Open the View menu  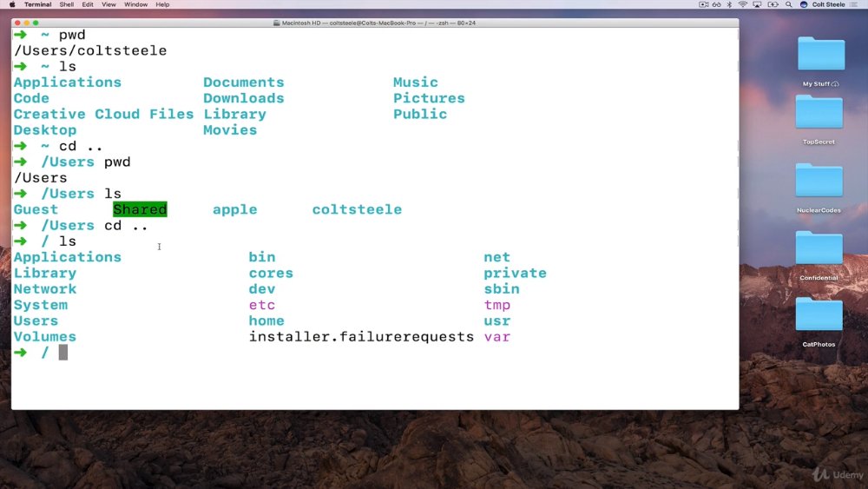[108, 4]
